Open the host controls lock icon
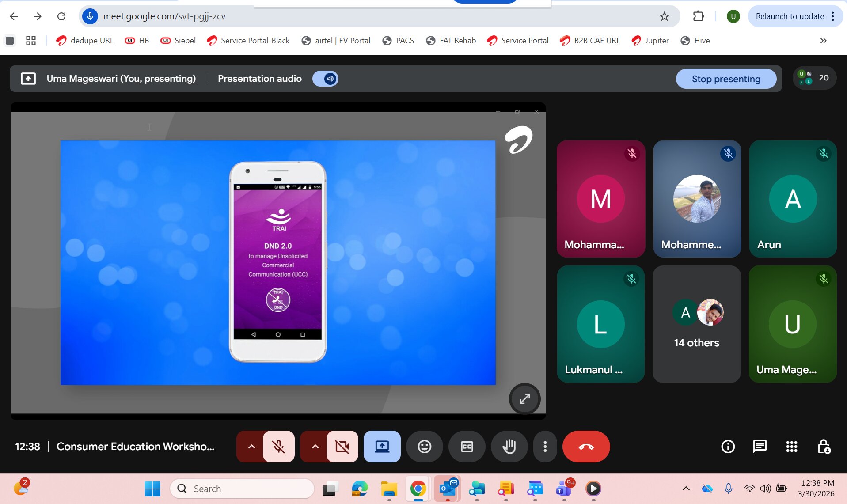 click(824, 447)
